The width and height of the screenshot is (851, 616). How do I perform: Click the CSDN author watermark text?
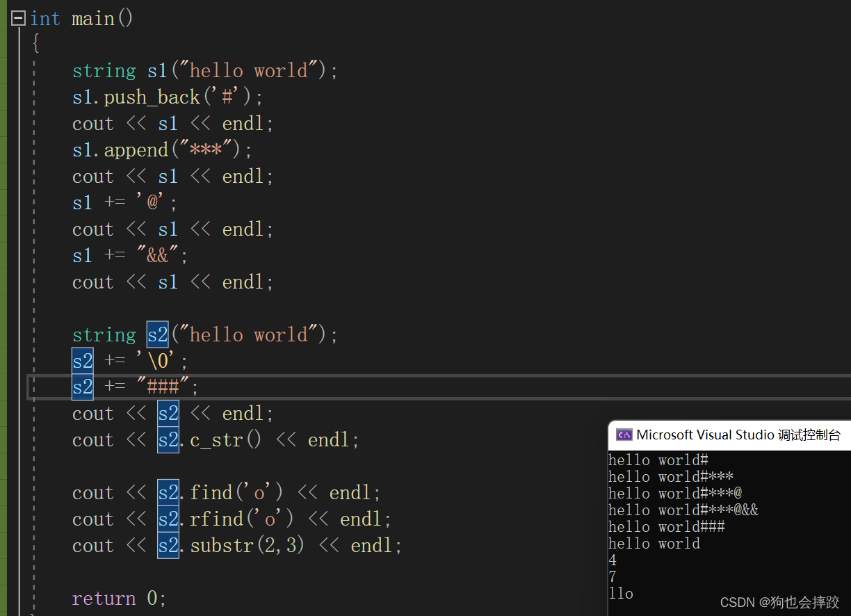779,602
